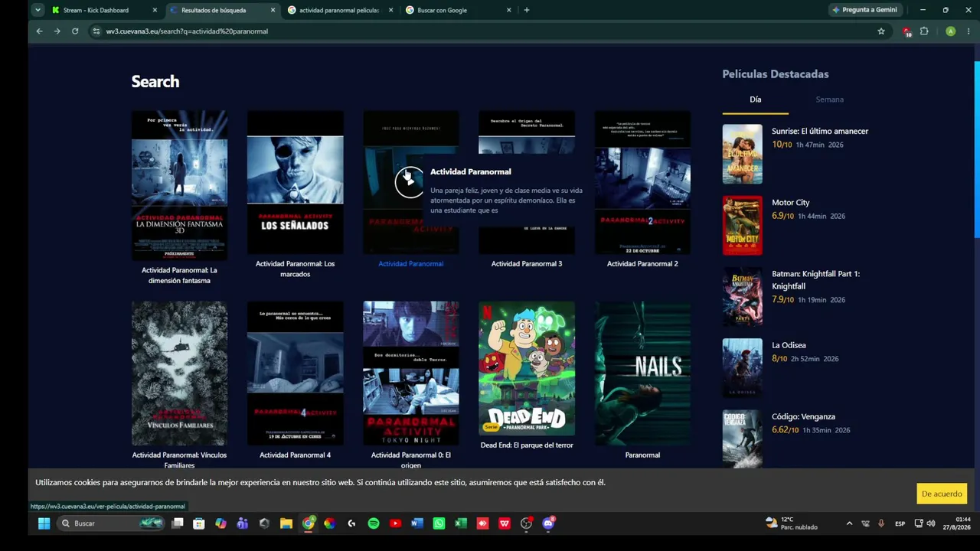Select the Día tab in Películas Destacadas
This screenshot has width=980, height=551.
[x=755, y=99]
